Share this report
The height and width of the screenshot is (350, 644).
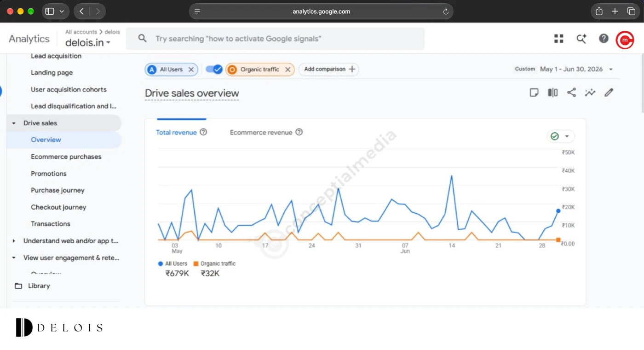(x=571, y=93)
